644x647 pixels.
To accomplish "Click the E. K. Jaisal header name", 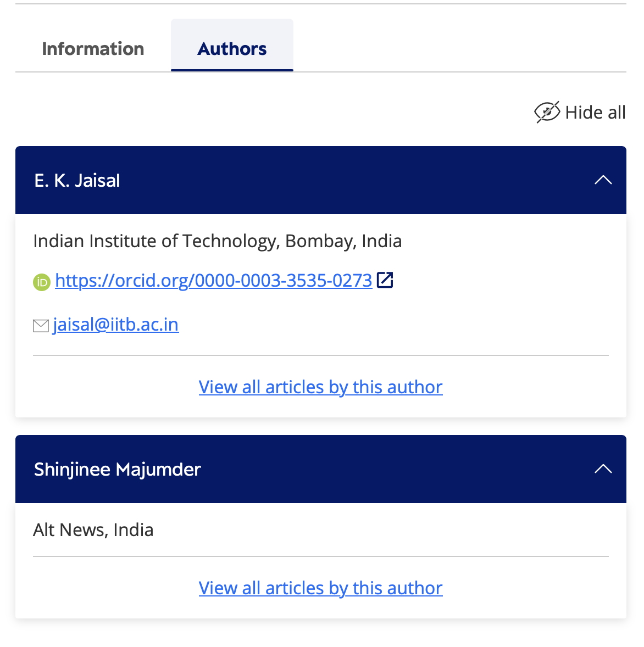I will [77, 181].
